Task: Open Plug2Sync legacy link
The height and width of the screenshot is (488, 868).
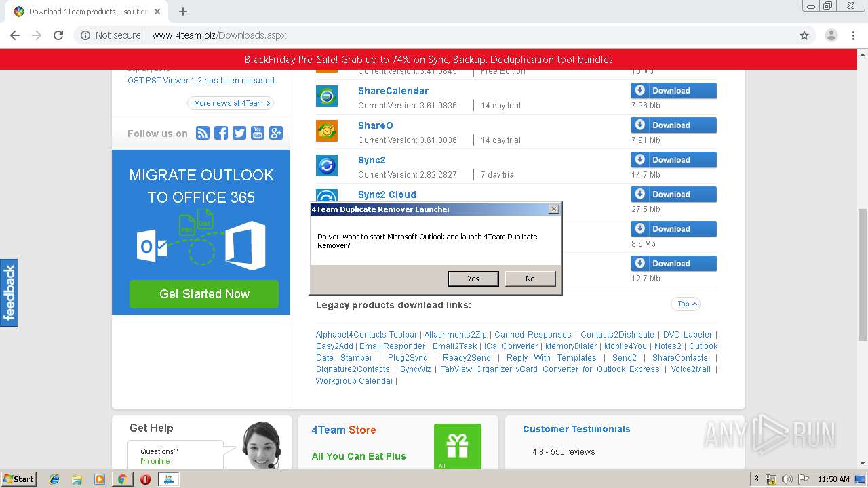Action: pos(408,358)
